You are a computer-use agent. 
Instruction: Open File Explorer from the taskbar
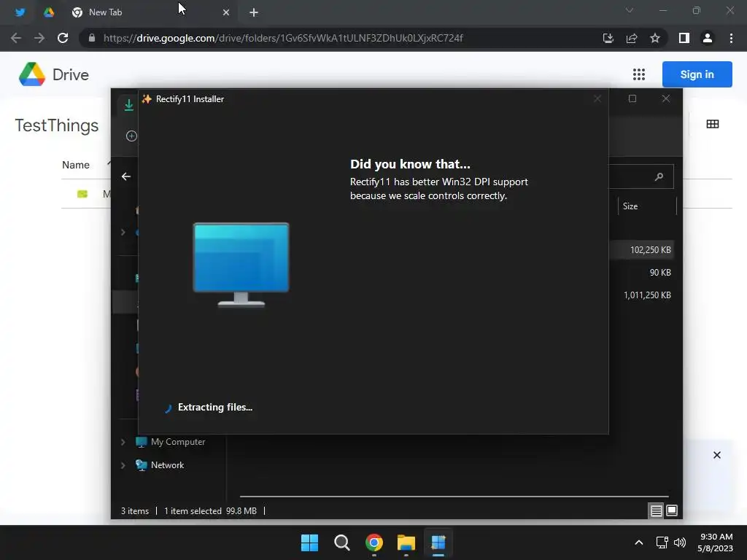406,542
